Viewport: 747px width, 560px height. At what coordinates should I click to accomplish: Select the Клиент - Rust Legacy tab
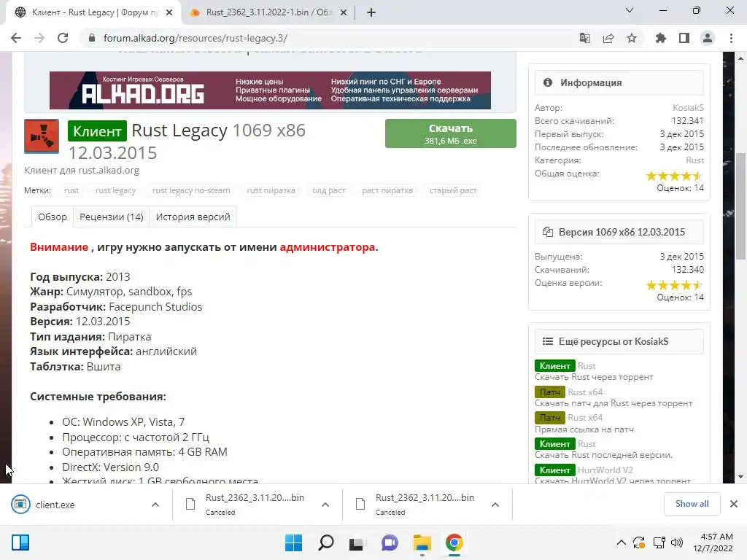pyautogui.click(x=95, y=12)
